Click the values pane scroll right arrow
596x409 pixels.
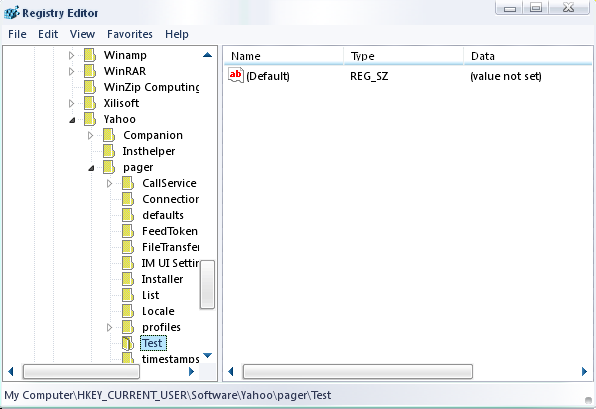tap(584, 371)
